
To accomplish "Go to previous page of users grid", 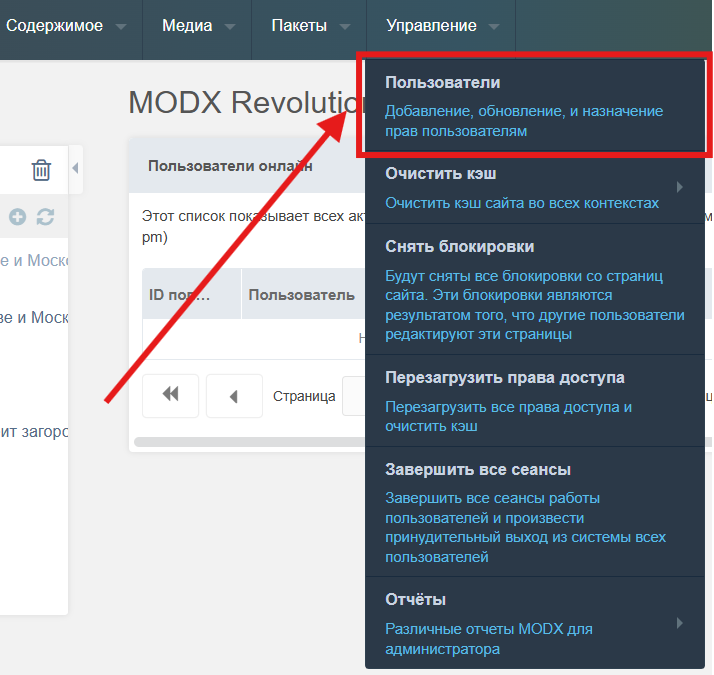I will 233,396.
